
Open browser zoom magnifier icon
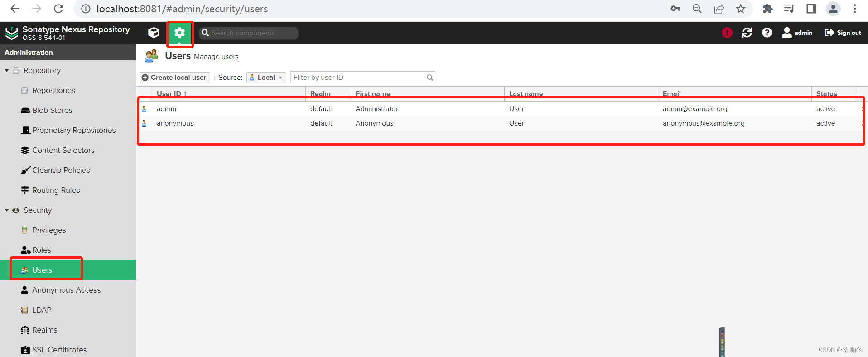697,9
